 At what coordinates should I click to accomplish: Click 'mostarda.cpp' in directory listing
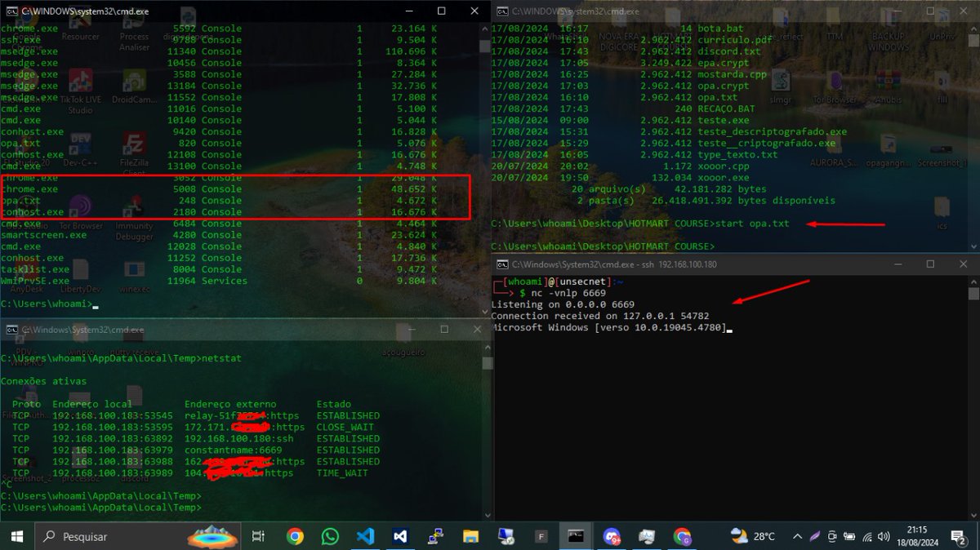732,73
